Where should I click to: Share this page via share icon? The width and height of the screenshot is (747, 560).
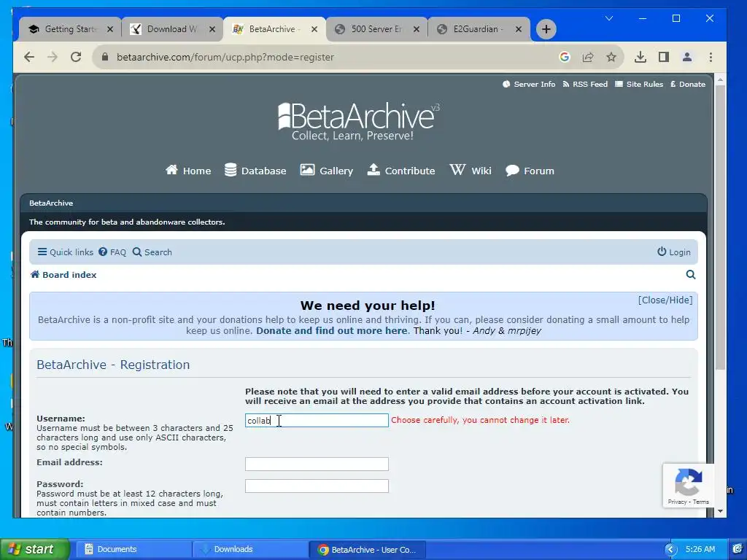[x=588, y=57]
